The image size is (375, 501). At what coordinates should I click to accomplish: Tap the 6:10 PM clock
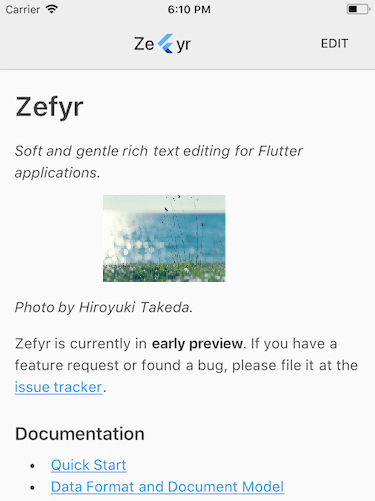189,9
